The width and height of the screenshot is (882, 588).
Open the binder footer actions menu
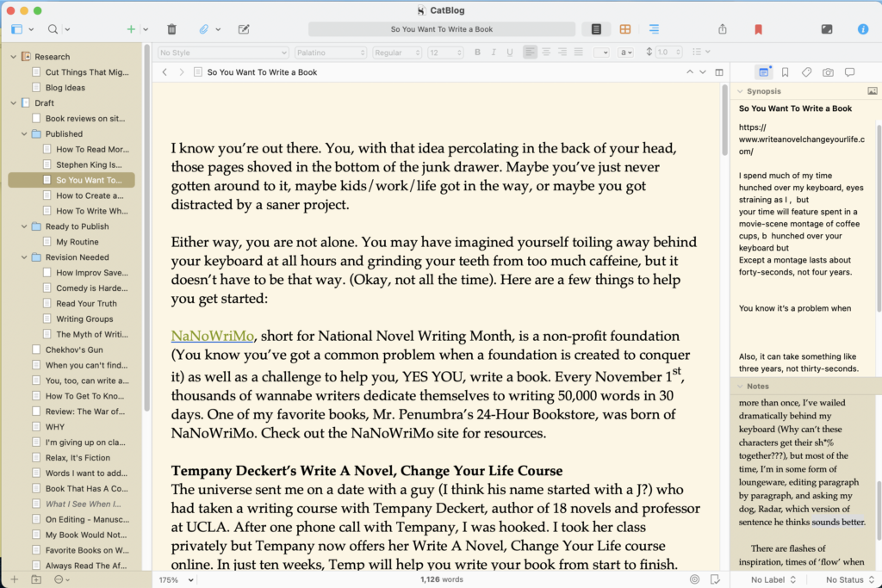pyautogui.click(x=61, y=579)
